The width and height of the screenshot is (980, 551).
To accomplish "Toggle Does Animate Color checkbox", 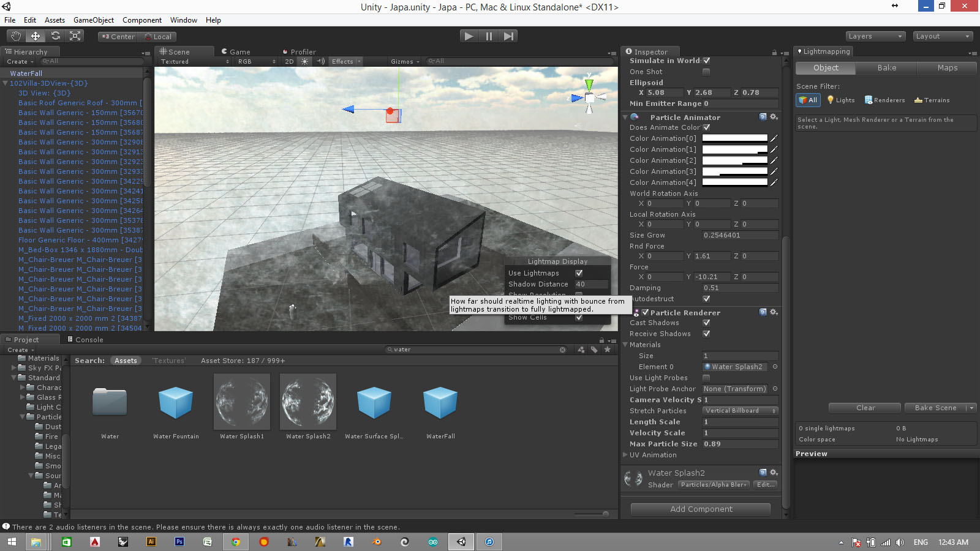I will pos(706,127).
